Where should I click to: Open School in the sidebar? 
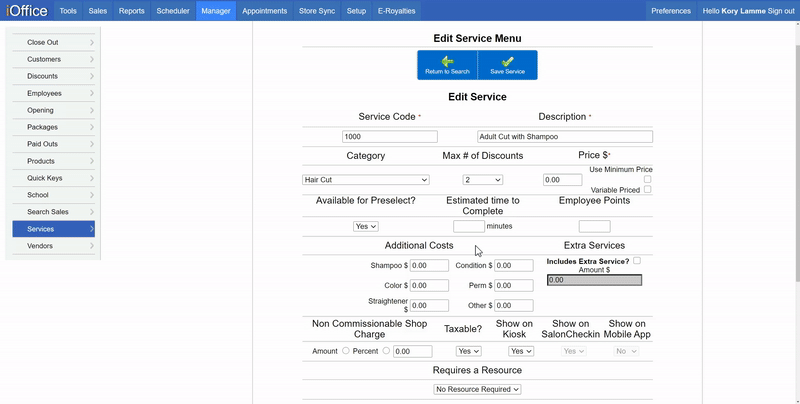coord(54,195)
